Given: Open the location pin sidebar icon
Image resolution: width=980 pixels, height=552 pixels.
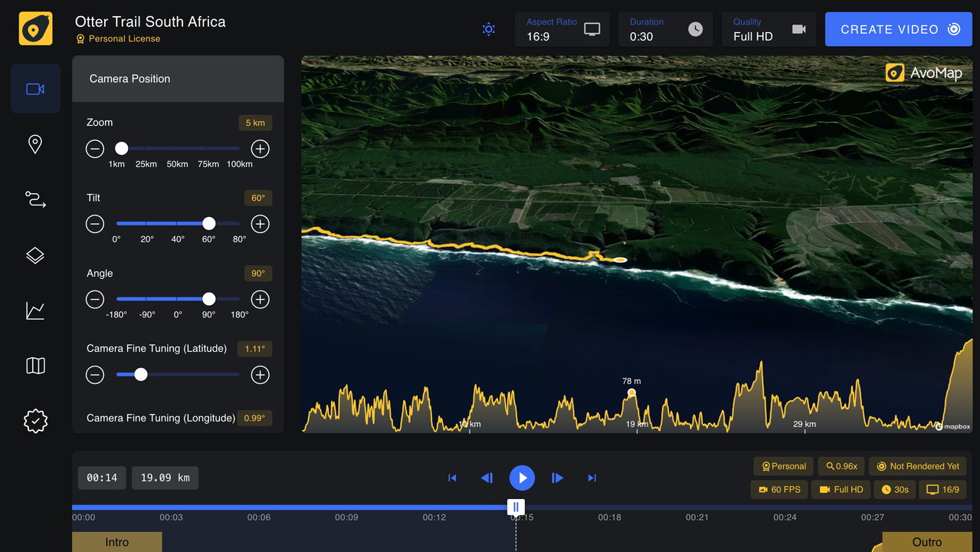Looking at the screenshot, I should pyautogui.click(x=35, y=144).
